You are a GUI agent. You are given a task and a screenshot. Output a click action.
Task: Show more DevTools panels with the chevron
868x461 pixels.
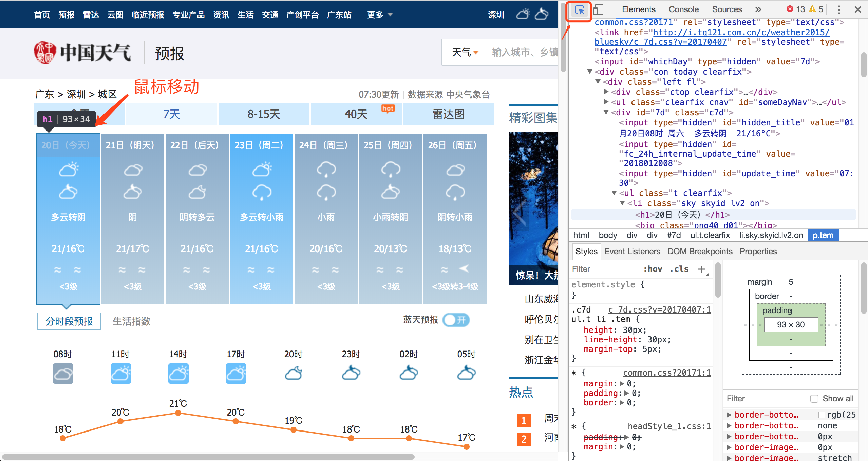tap(758, 9)
